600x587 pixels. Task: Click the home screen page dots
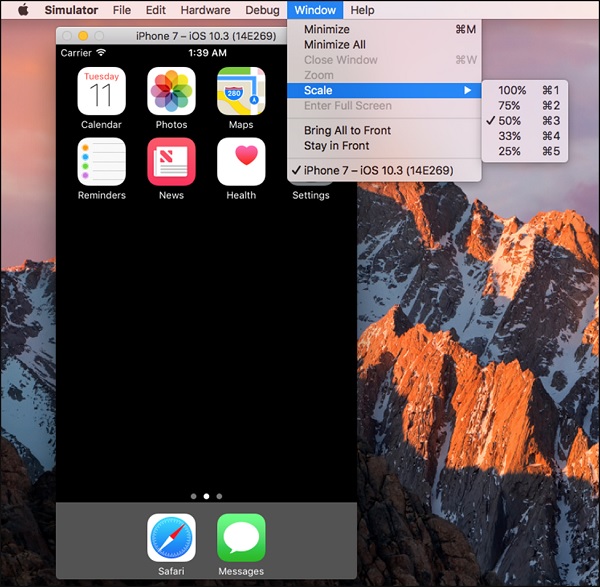(x=206, y=495)
